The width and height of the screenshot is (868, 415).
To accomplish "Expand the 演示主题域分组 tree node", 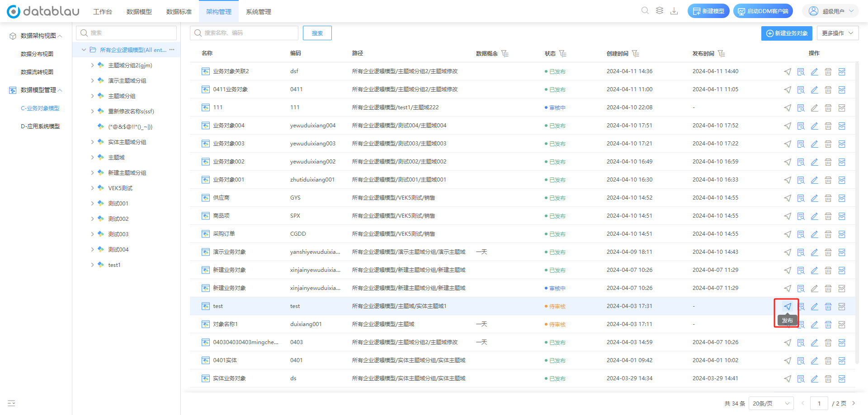I will point(92,81).
